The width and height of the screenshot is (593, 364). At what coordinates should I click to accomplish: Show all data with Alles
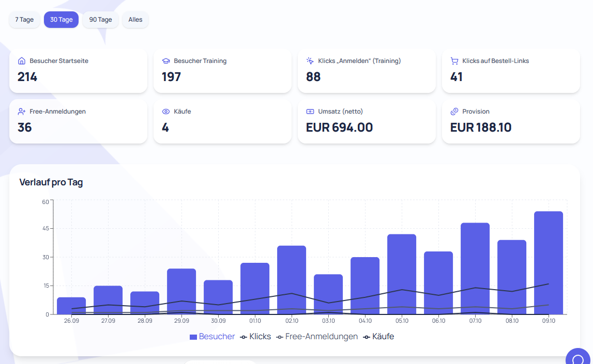click(x=135, y=20)
